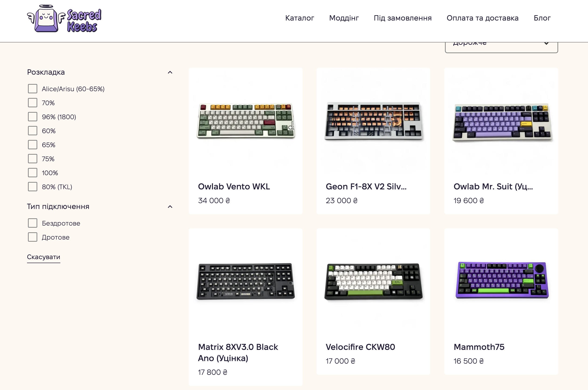This screenshot has width=588, height=390.
Task: Open the Owlab Vento WKL keyboard image
Action: click(246, 121)
